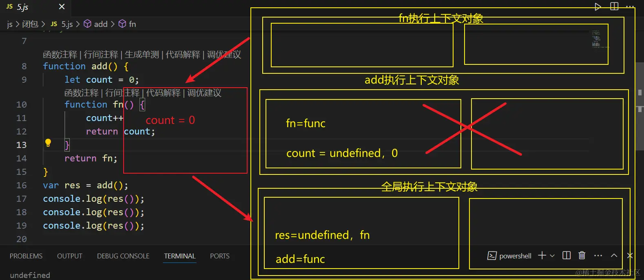Click the add function breadcrumb

(96, 24)
